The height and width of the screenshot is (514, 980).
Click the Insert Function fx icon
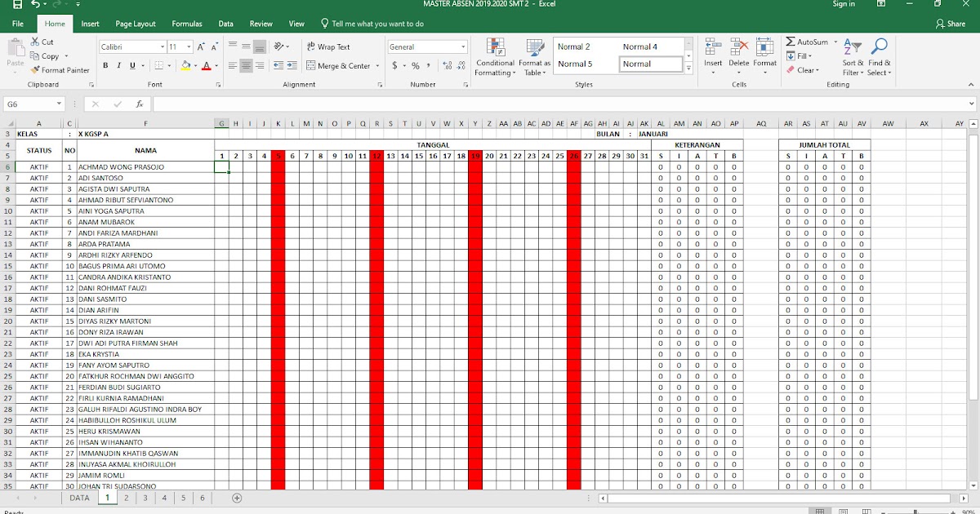click(140, 104)
